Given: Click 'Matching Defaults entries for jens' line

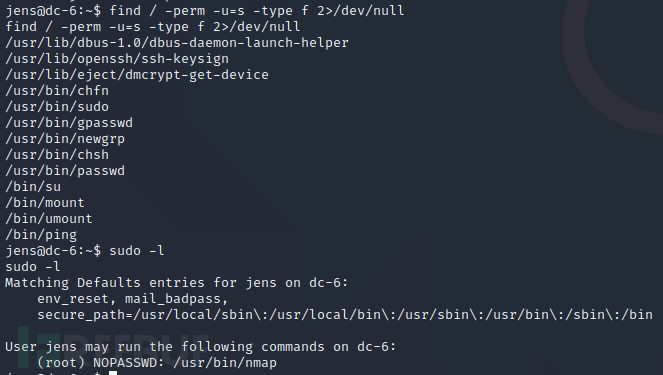Looking at the screenshot, I should click(x=177, y=283).
